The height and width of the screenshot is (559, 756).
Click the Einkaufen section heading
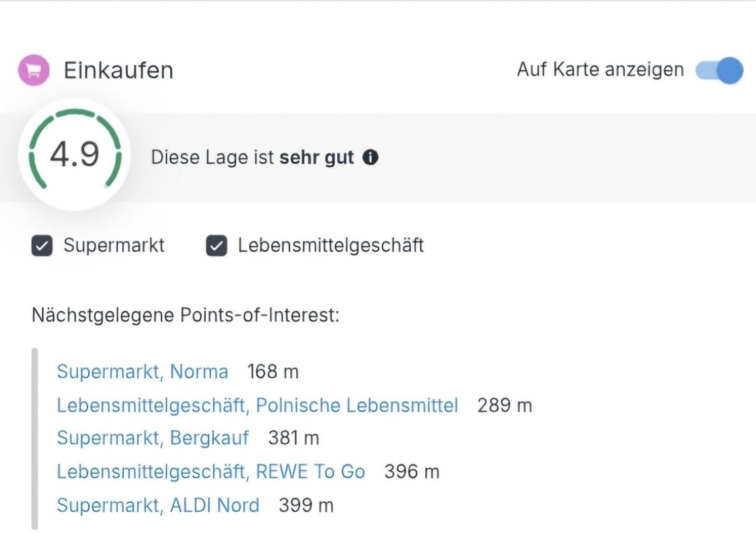tap(117, 70)
